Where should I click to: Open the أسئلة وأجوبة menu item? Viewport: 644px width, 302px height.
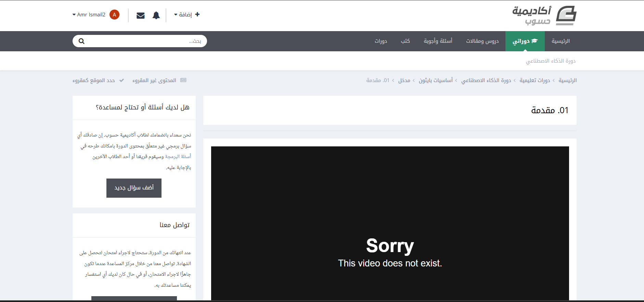pos(438,41)
